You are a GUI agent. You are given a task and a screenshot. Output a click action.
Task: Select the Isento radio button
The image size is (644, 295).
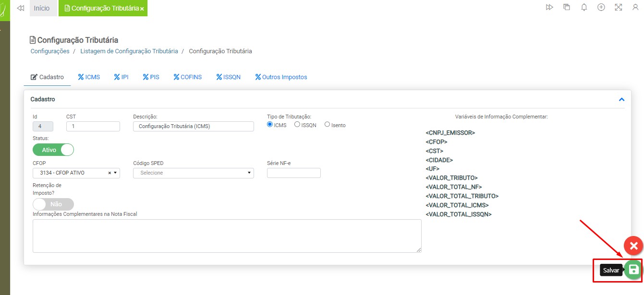pos(328,124)
